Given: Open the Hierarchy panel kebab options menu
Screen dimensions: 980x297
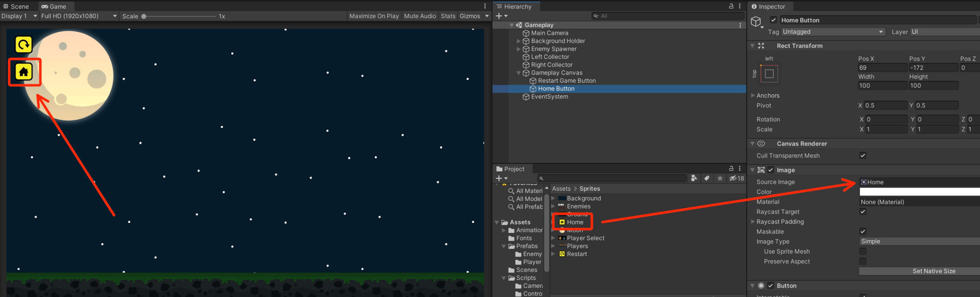Looking at the screenshot, I should (x=740, y=6).
